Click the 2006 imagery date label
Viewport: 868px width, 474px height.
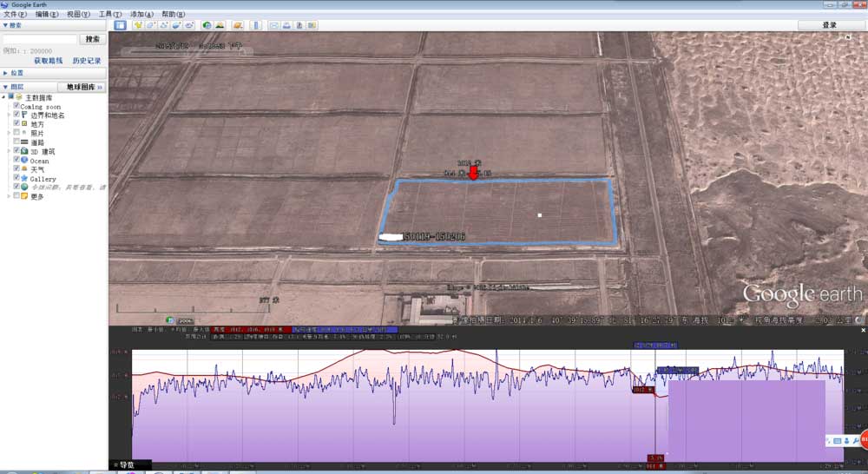click(185, 320)
